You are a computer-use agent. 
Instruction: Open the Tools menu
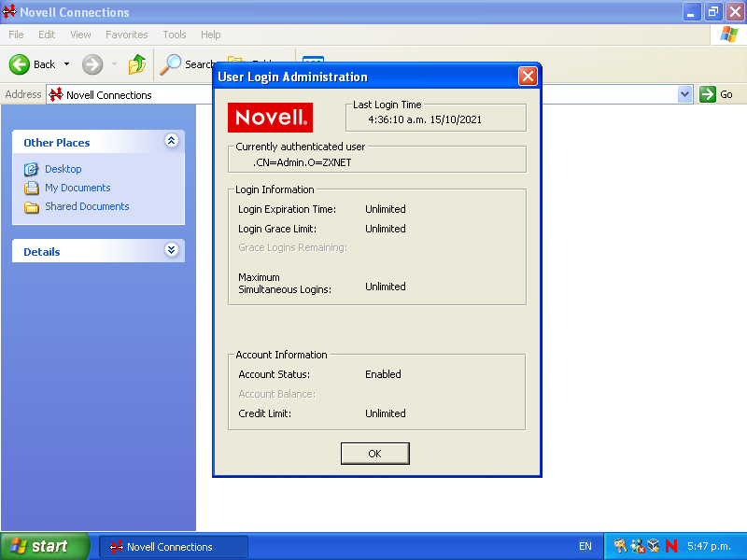coord(175,35)
